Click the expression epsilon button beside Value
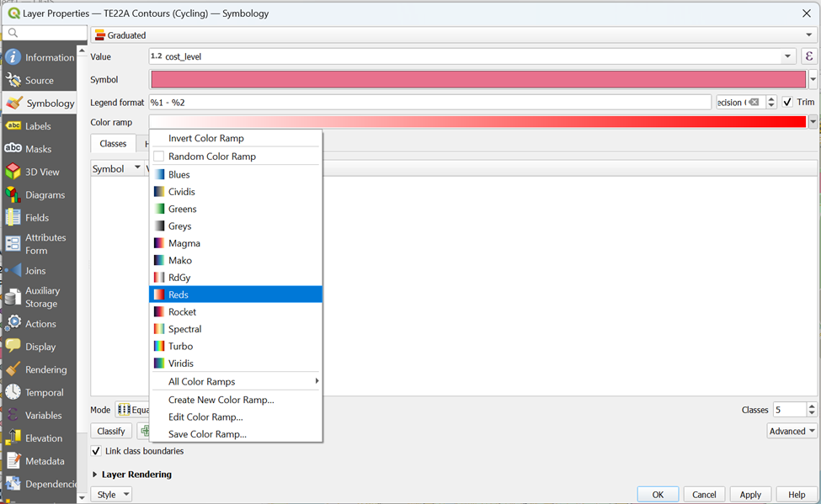This screenshot has height=504, width=821. (x=809, y=56)
